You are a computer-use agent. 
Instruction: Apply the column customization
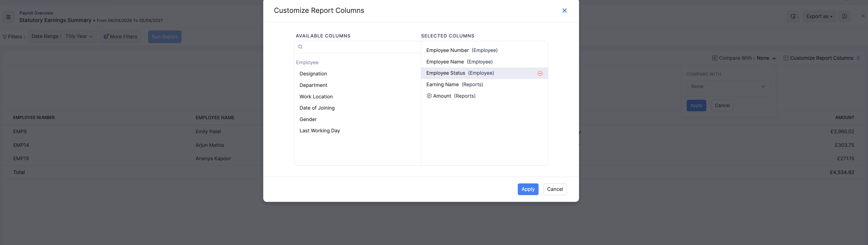(x=528, y=189)
